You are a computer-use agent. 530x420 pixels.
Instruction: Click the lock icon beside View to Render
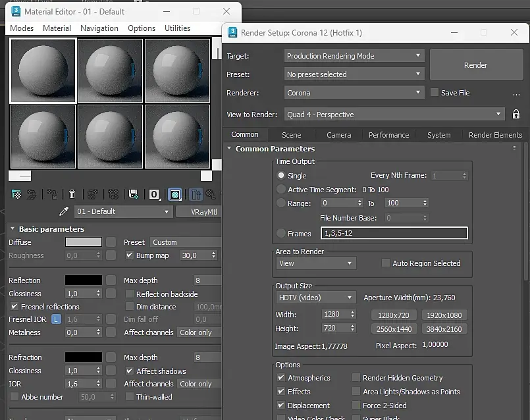(516, 115)
